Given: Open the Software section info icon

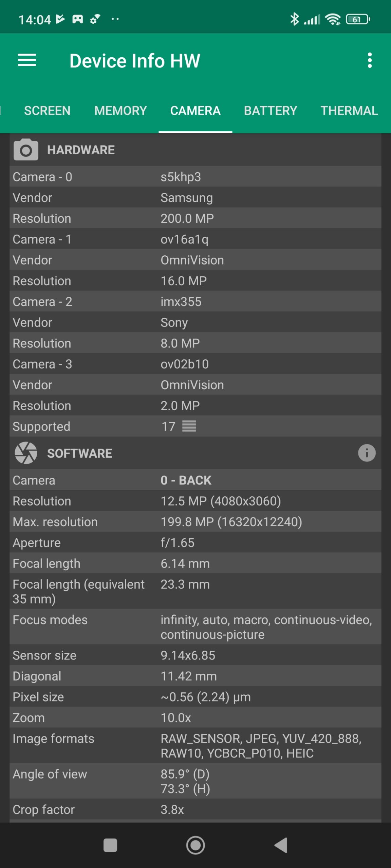Looking at the screenshot, I should tap(367, 453).
